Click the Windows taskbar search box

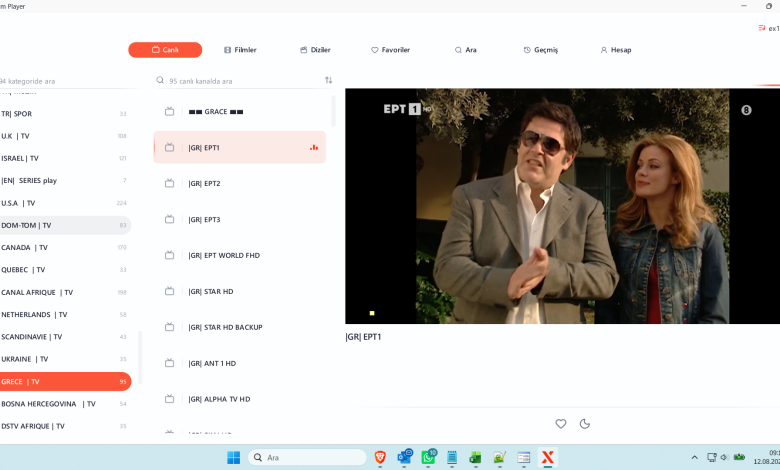click(x=307, y=458)
